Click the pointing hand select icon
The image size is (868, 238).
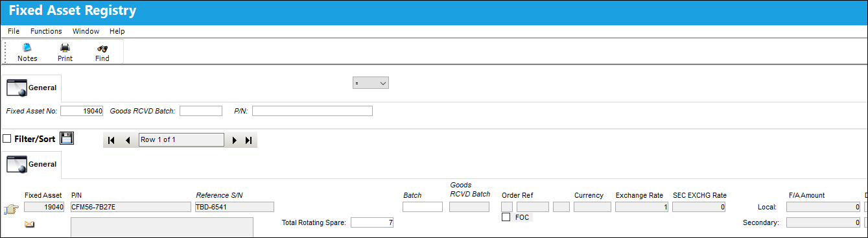[x=11, y=209]
